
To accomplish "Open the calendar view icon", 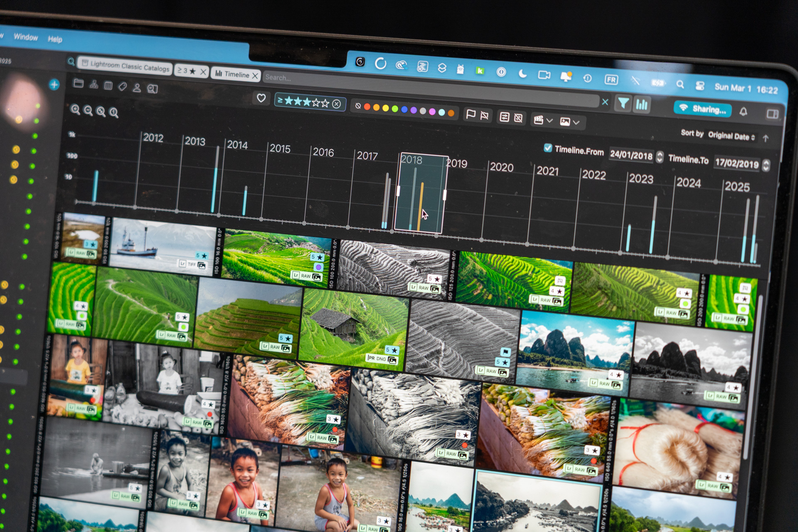I will 108,85.
